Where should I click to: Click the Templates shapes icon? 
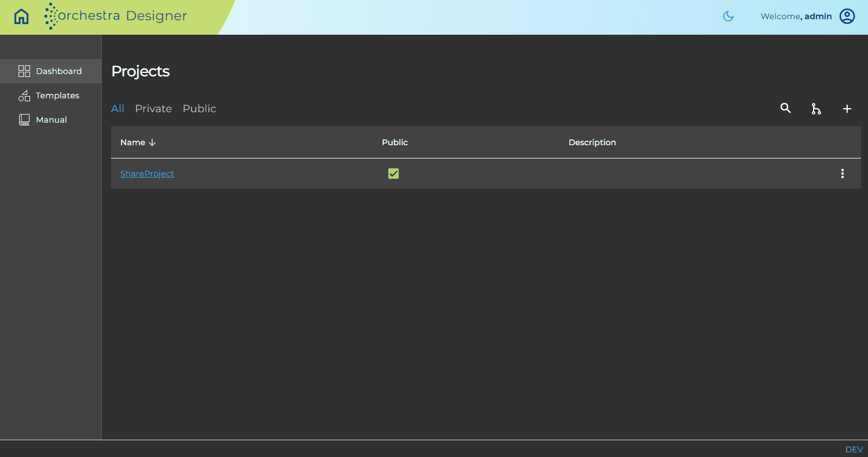click(24, 95)
